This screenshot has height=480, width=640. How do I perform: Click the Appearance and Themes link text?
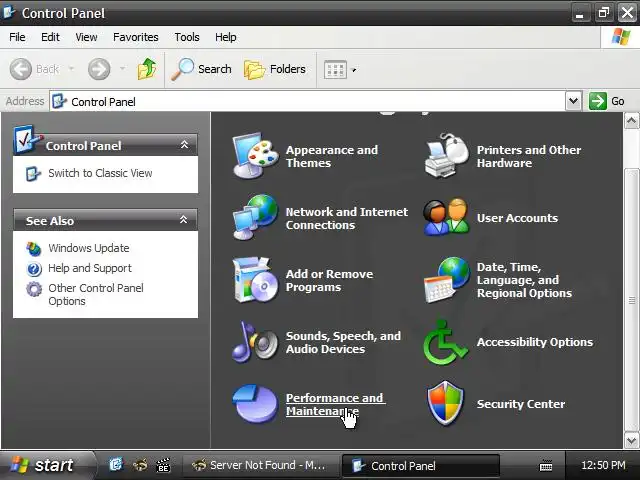331,156
